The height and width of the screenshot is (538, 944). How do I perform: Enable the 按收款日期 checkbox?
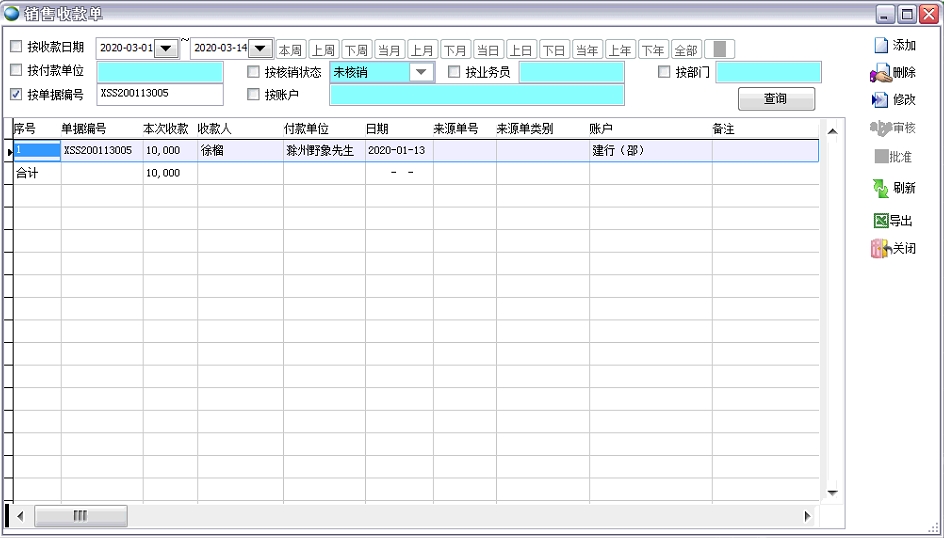(x=16, y=47)
